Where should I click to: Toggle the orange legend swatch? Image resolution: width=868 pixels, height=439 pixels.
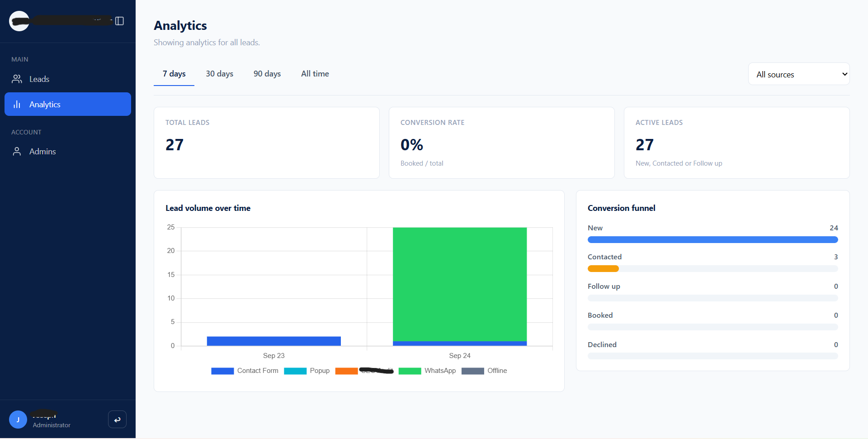347,371
